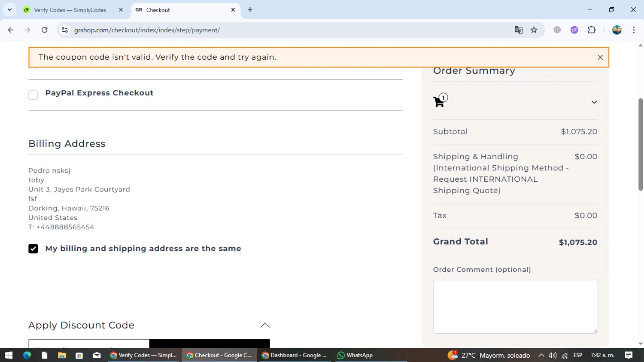Click the address line Dorking, Hawaii, 75216
This screenshot has height=362, width=644.
pyautogui.click(x=69, y=208)
